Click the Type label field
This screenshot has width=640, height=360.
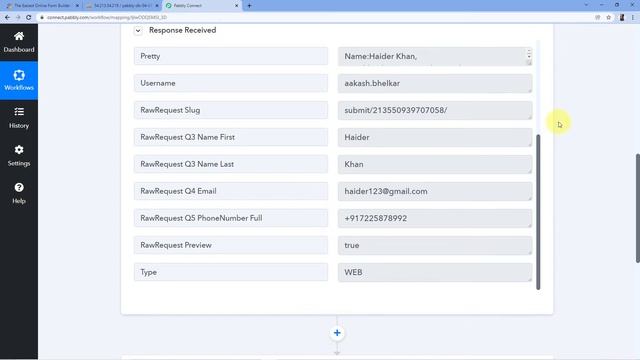[x=231, y=272]
